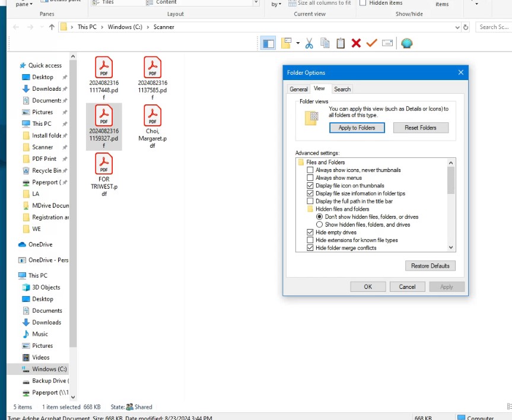The height and width of the screenshot is (420, 512).
Task: Click the Rename toolbar icon
Action: [x=387, y=43]
